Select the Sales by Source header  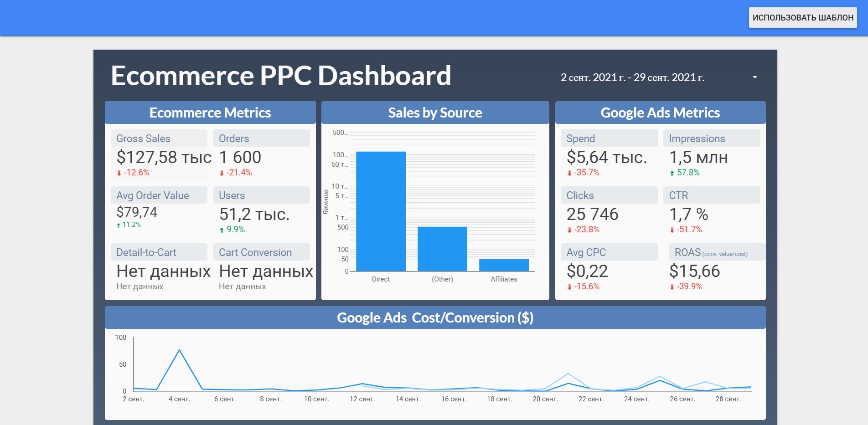[435, 113]
